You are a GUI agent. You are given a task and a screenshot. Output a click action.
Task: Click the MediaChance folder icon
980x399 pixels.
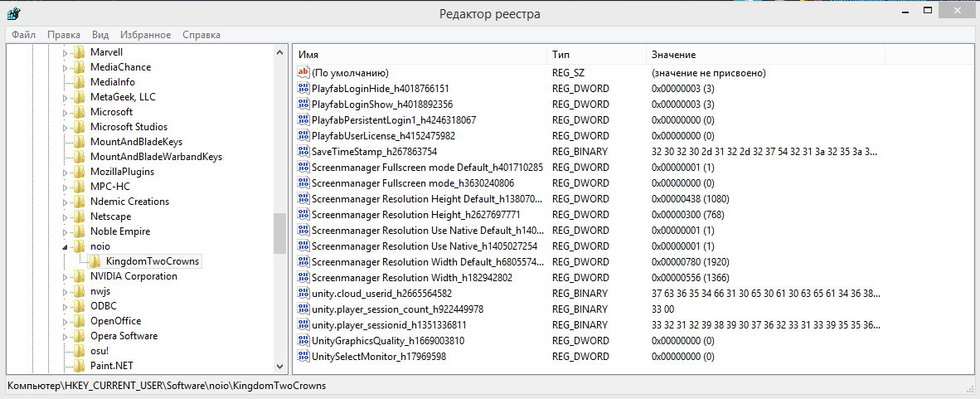[80, 67]
